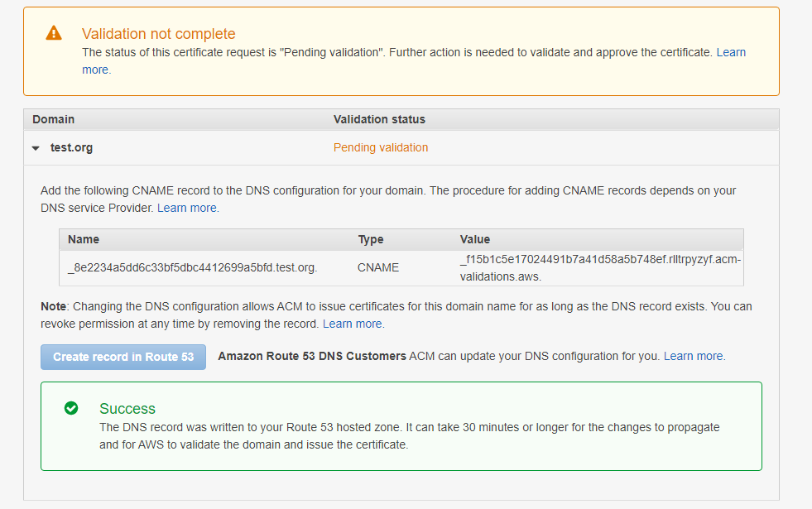This screenshot has height=509, width=812.
Task: Click the Type column header
Action: pyautogui.click(x=371, y=239)
